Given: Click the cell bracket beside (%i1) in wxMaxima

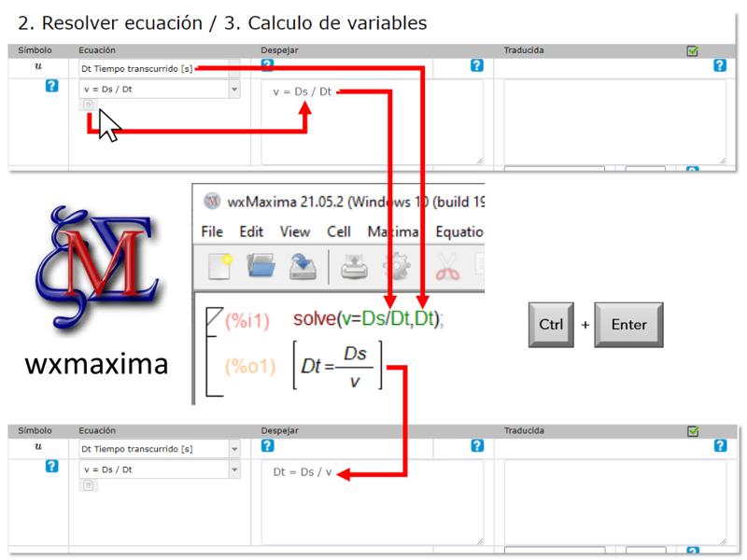Looking at the screenshot, I should (214, 352).
